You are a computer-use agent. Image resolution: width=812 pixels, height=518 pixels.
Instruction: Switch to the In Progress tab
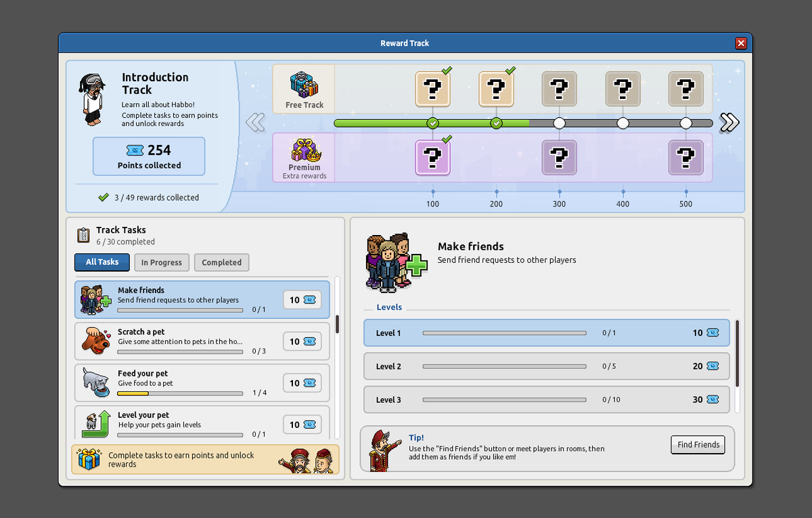click(162, 262)
